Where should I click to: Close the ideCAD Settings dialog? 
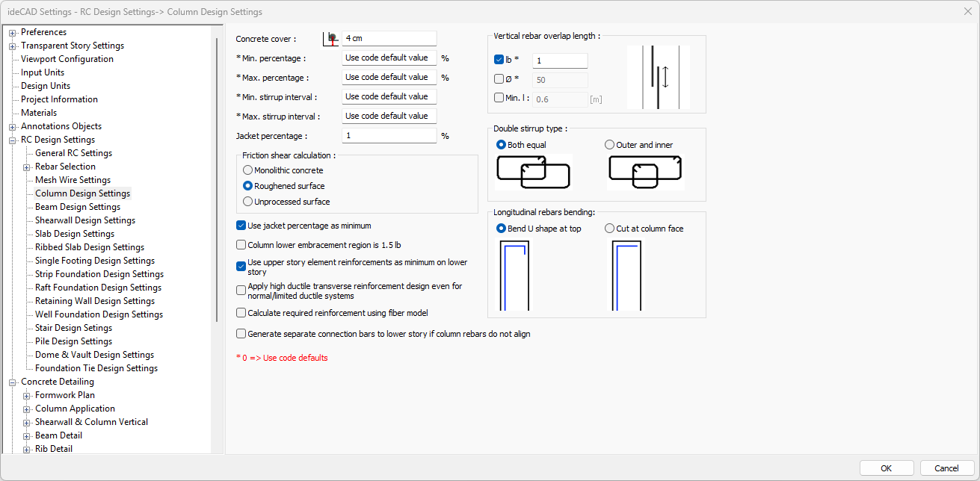[x=967, y=11]
